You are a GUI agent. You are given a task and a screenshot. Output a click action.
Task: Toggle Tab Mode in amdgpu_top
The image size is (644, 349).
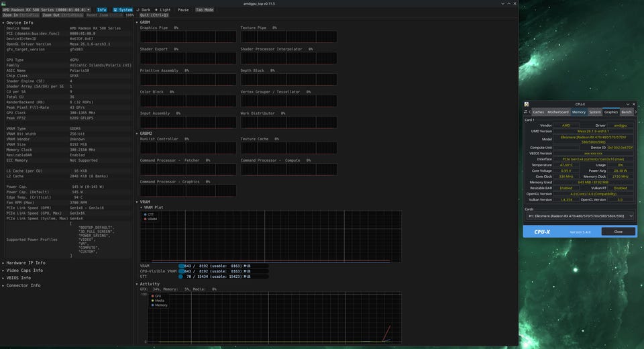click(x=205, y=9)
